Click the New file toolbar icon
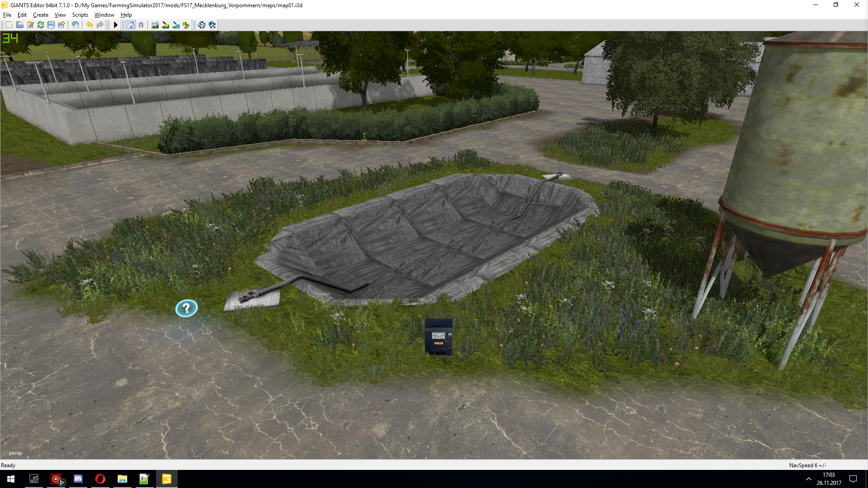Viewport: 868px width, 488px height. tap(9, 25)
